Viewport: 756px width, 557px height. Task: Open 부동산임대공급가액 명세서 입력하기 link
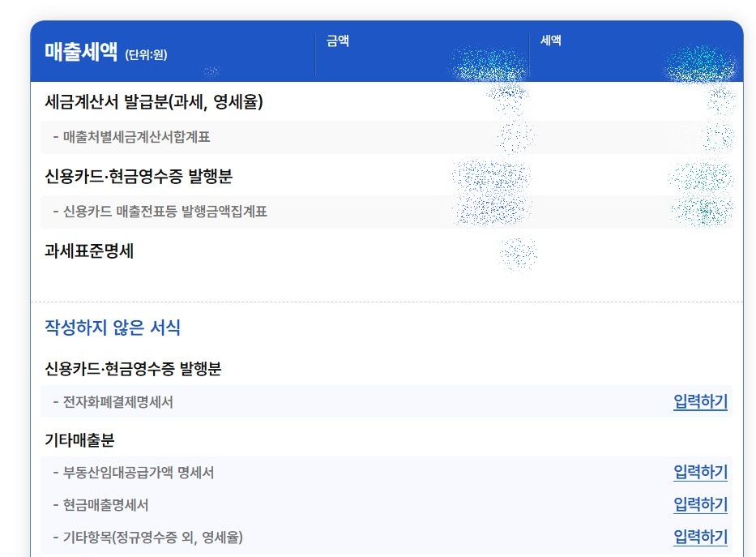[x=700, y=471]
